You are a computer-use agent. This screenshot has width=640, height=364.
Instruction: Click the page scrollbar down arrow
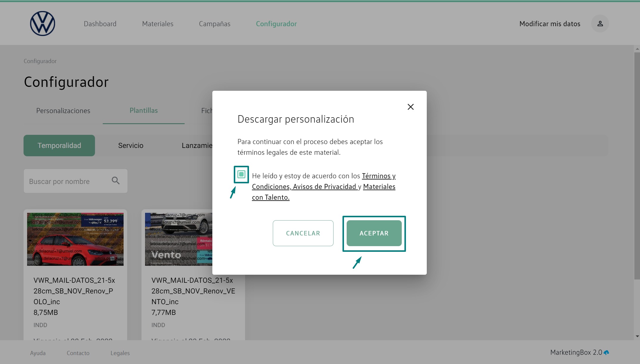tap(637, 336)
